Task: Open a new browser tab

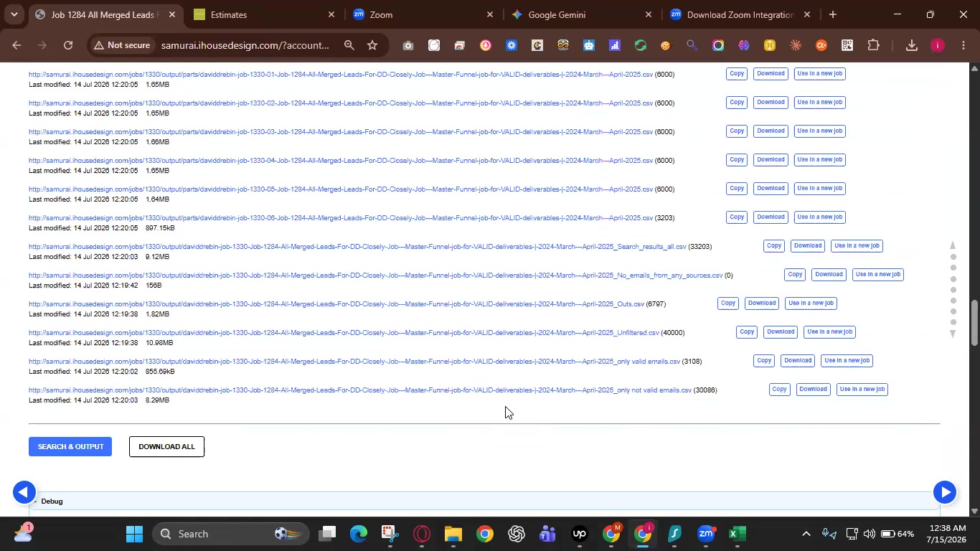Action: coord(833,14)
